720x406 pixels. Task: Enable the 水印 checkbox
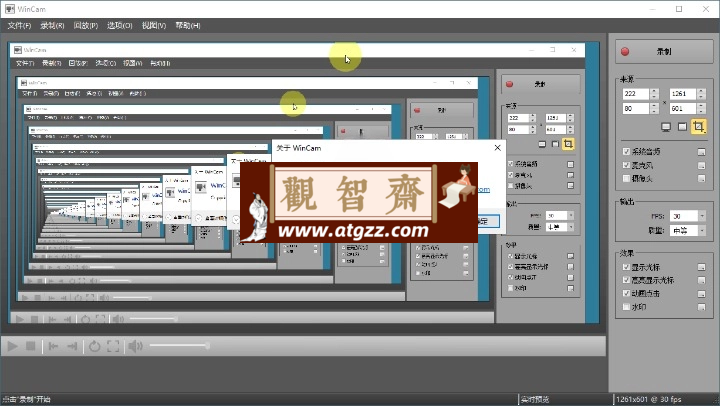[x=626, y=307]
